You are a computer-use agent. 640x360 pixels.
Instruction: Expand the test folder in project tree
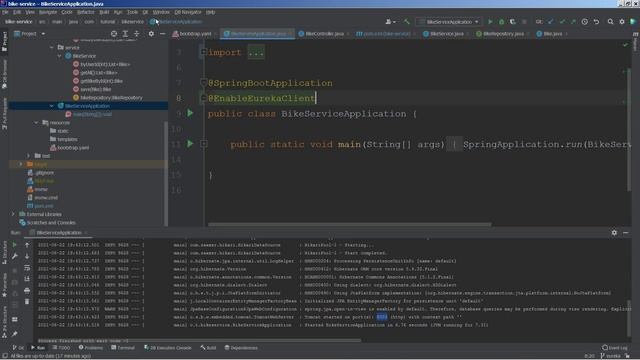[x=29, y=156]
